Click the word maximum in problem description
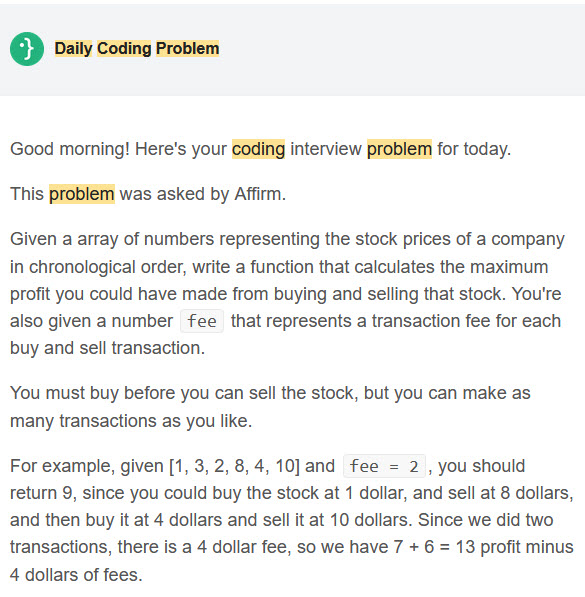 pyautogui.click(x=509, y=267)
